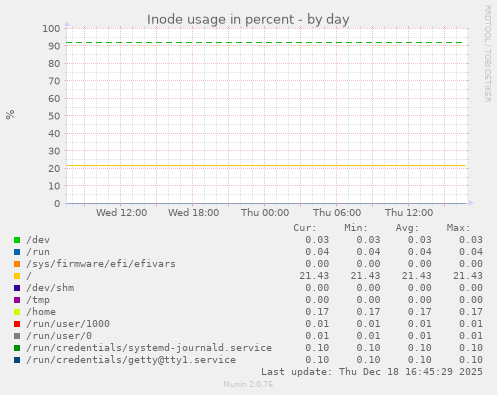Click the "/run/credentials/getty@tty1.service" legend label
Image resolution: width=497 pixels, height=395 pixels.
tap(131, 360)
